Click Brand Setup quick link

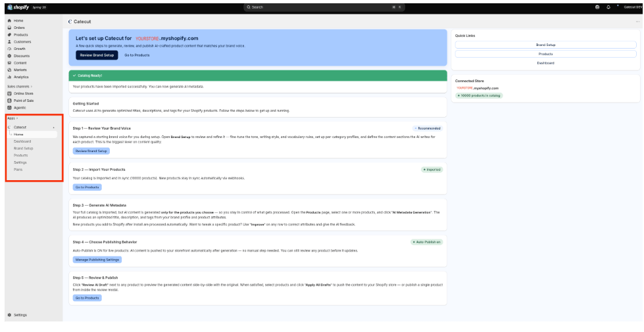tap(545, 45)
